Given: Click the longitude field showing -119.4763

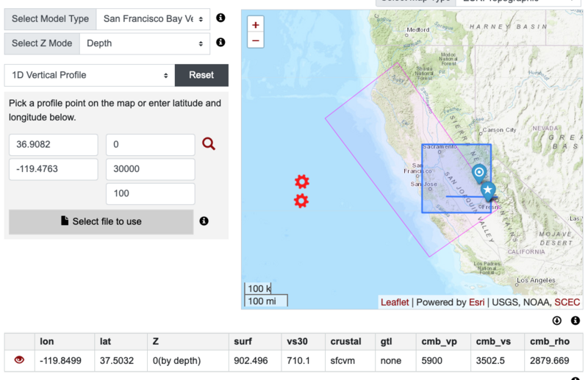Looking at the screenshot, I should 53,169.
